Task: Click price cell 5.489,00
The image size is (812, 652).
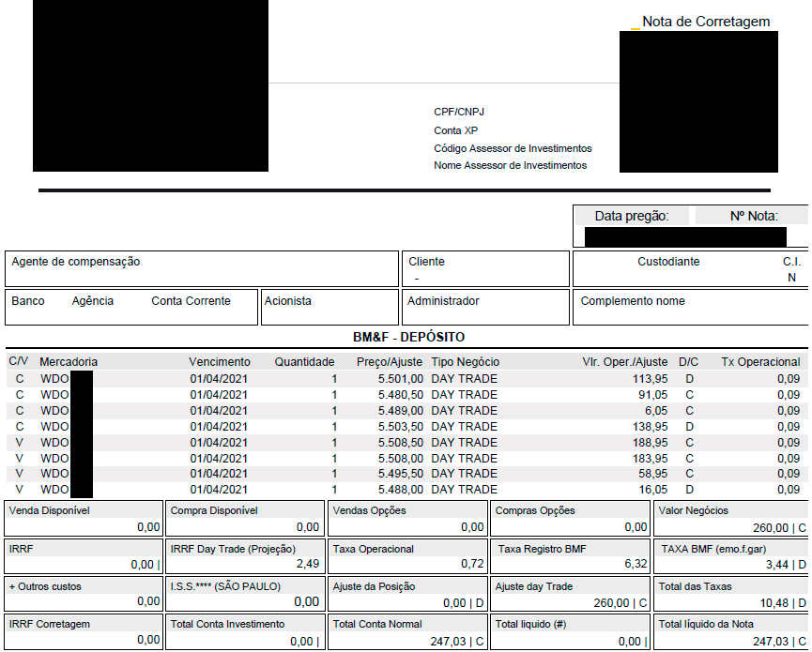Action: click(400, 411)
